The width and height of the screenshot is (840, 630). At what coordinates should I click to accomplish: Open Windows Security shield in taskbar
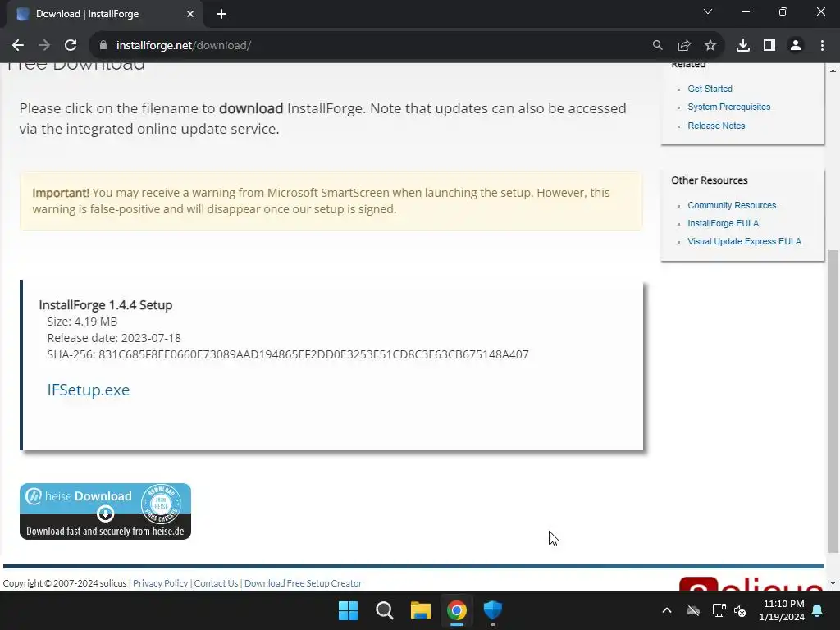point(492,610)
